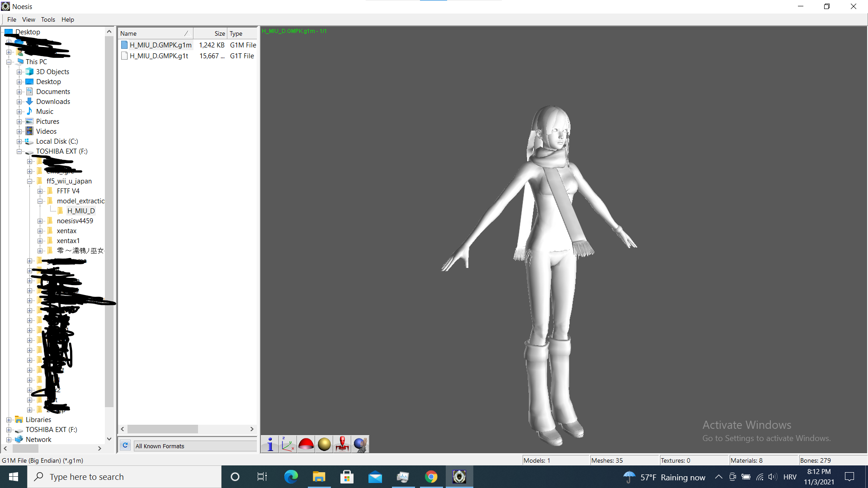Expand the noesisv4459 folder node
The width and height of the screenshot is (868, 488).
point(40,221)
